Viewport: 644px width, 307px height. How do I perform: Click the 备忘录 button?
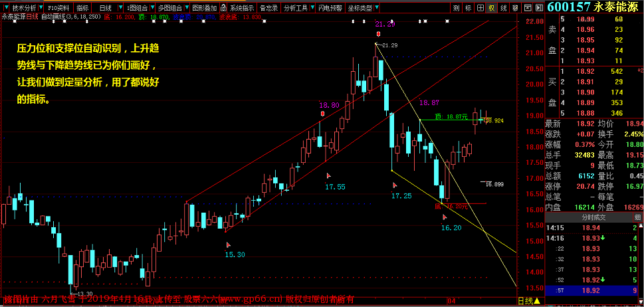pos(268,8)
